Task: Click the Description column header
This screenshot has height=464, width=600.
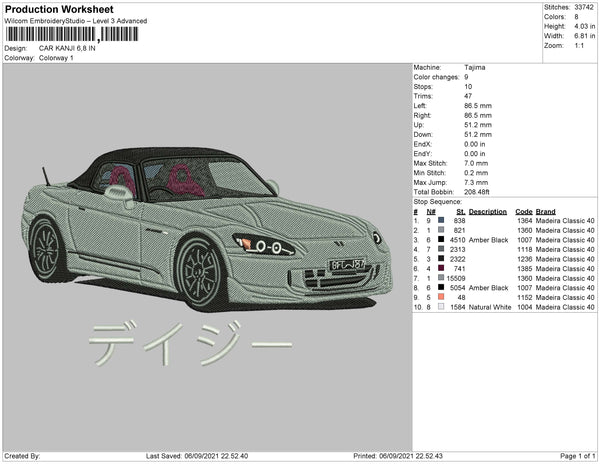Action: click(x=488, y=212)
